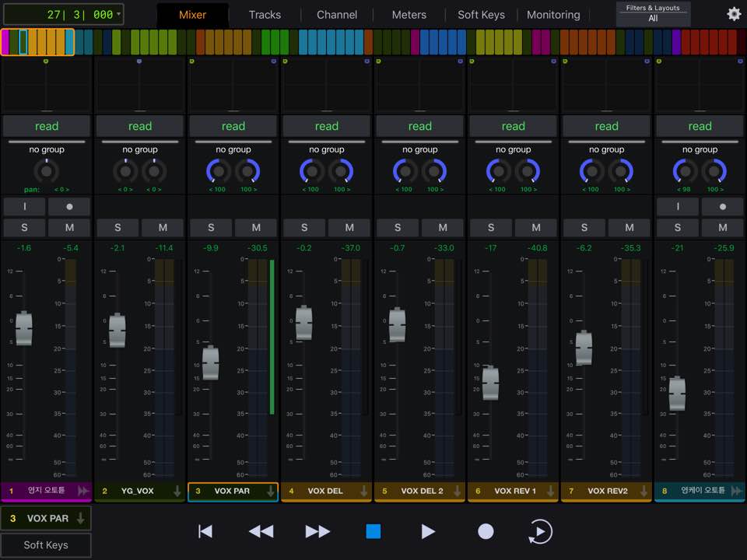Solo the VOX DEL 2 track
The image size is (747, 560).
pos(398,228)
